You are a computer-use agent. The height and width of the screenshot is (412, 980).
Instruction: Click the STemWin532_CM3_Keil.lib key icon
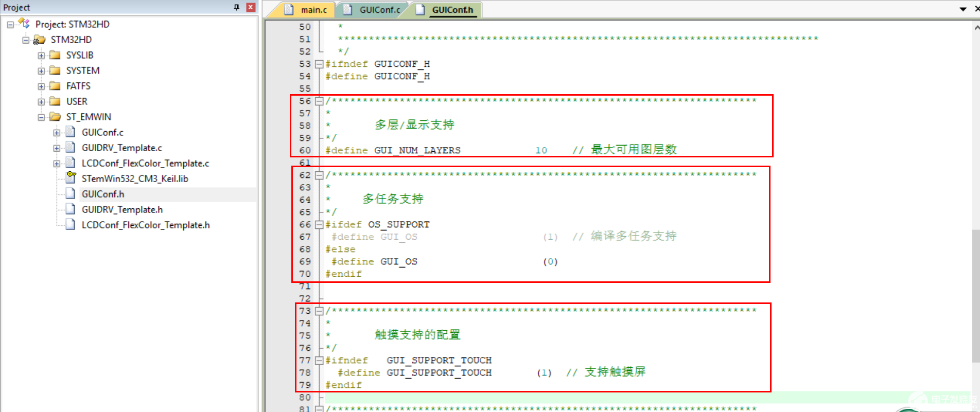pos(71,177)
